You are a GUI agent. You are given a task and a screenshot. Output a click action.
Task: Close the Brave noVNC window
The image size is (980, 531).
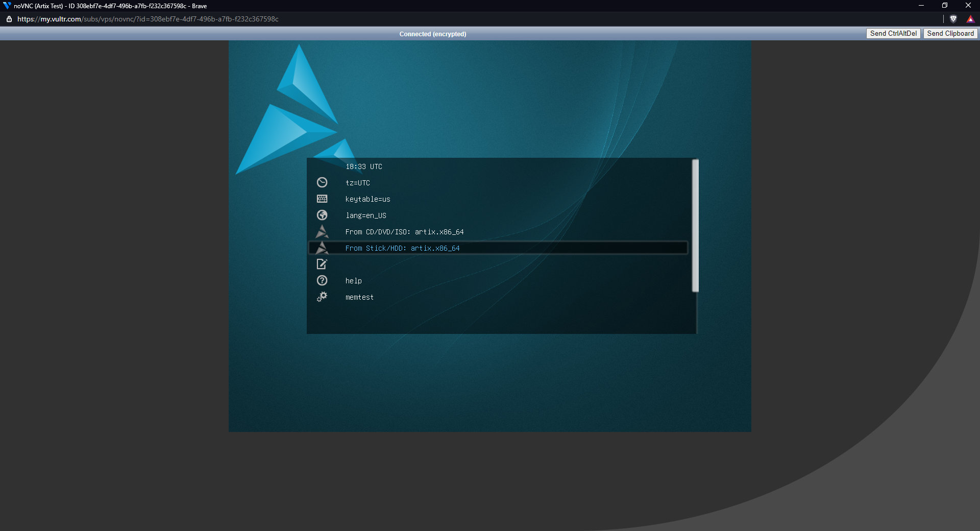click(x=968, y=6)
